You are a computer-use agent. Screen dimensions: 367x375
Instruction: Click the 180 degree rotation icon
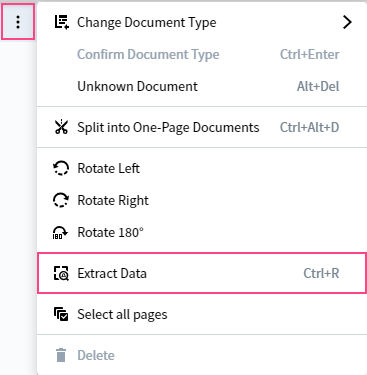pyautogui.click(x=60, y=233)
